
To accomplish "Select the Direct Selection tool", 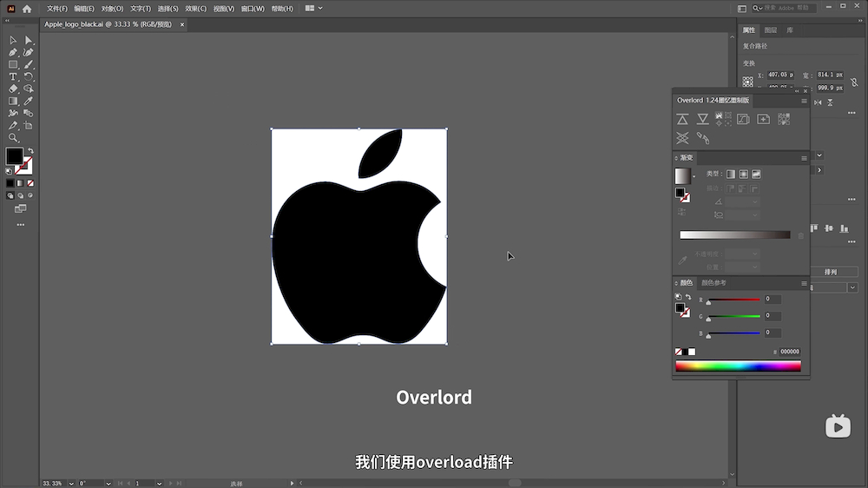I will [x=29, y=41].
